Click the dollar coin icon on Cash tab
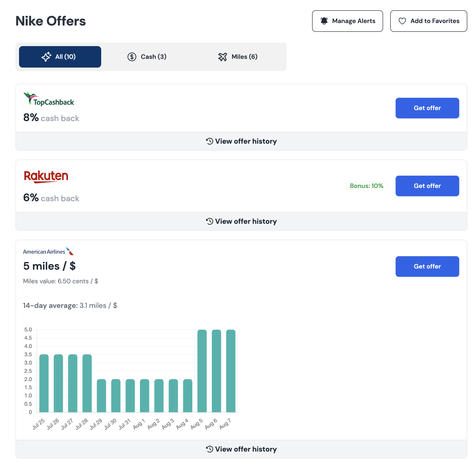476x465 pixels. (x=132, y=57)
